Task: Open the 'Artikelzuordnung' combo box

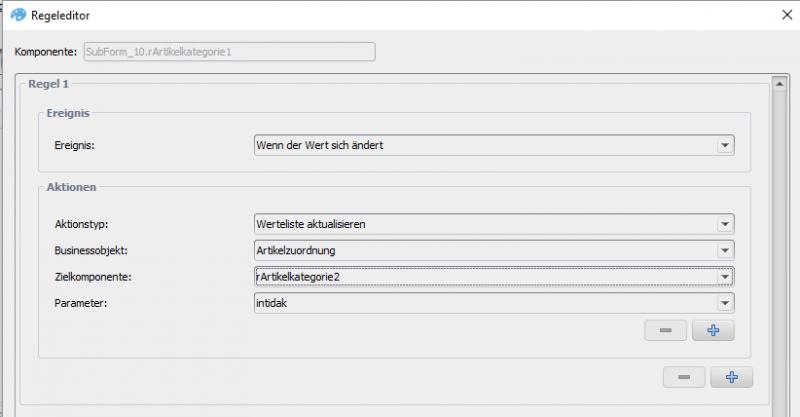Action: pyautogui.click(x=494, y=251)
